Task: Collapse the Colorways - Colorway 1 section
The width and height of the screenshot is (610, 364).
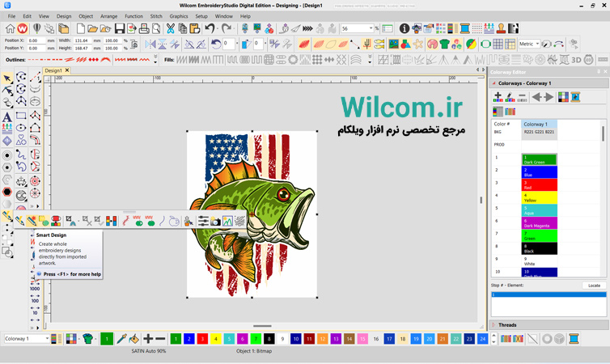Action: pos(494,83)
